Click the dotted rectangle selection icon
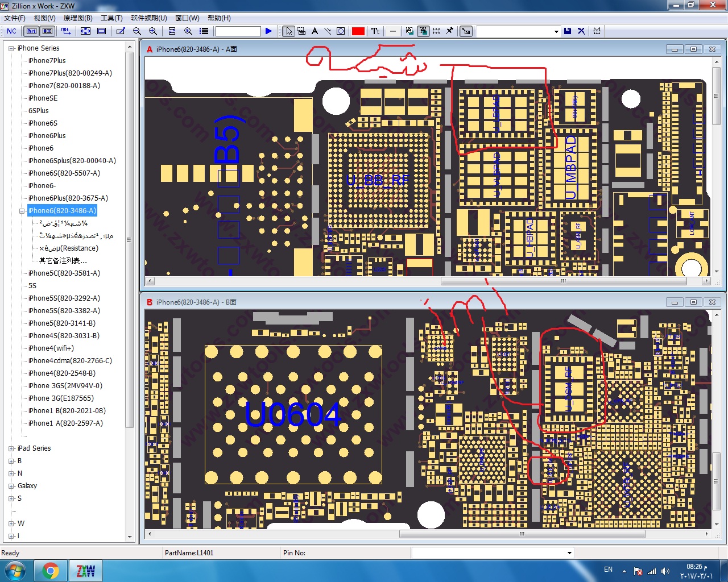The height and width of the screenshot is (582, 728). pos(436,31)
